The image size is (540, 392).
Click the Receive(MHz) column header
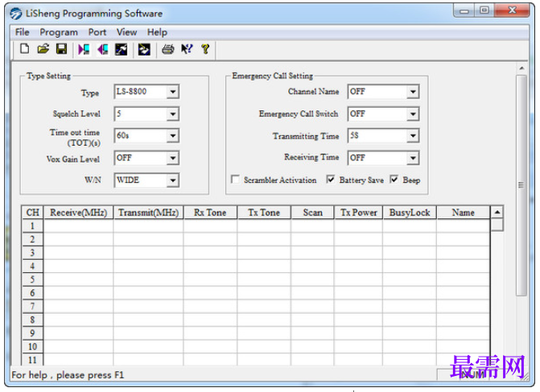[x=79, y=213]
